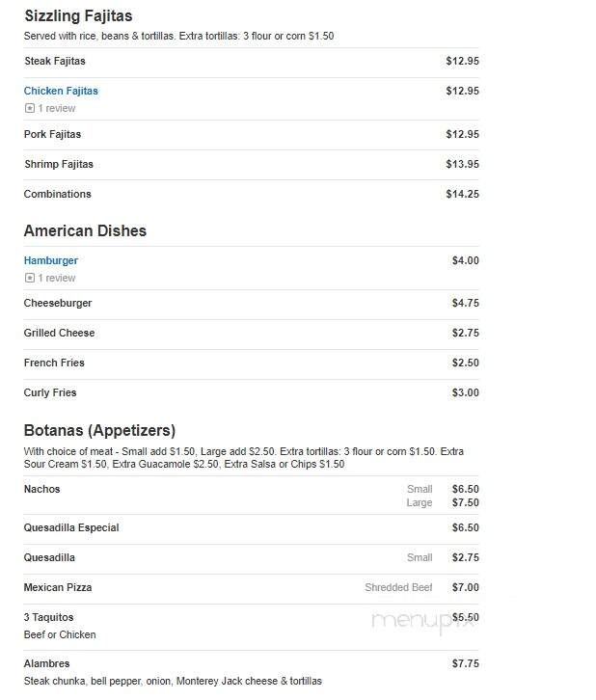596x700 pixels.
Task: Open the Hamburger menu item link
Action: pos(51,260)
